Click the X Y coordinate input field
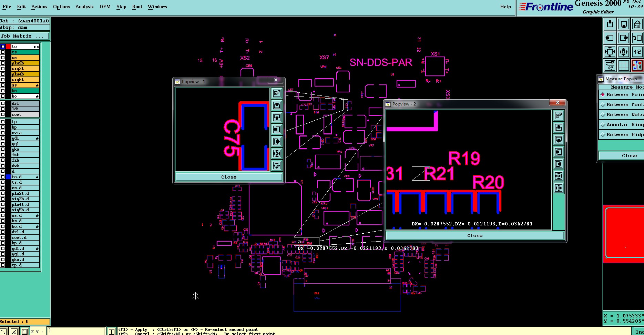This screenshot has height=335, width=644. tap(76, 332)
